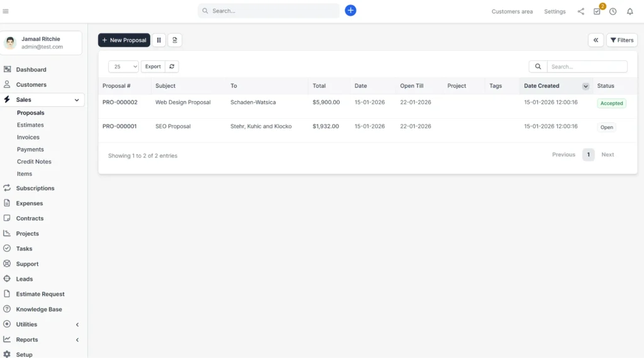Click the global Search field
This screenshot has height=358, width=644.
(269, 11)
